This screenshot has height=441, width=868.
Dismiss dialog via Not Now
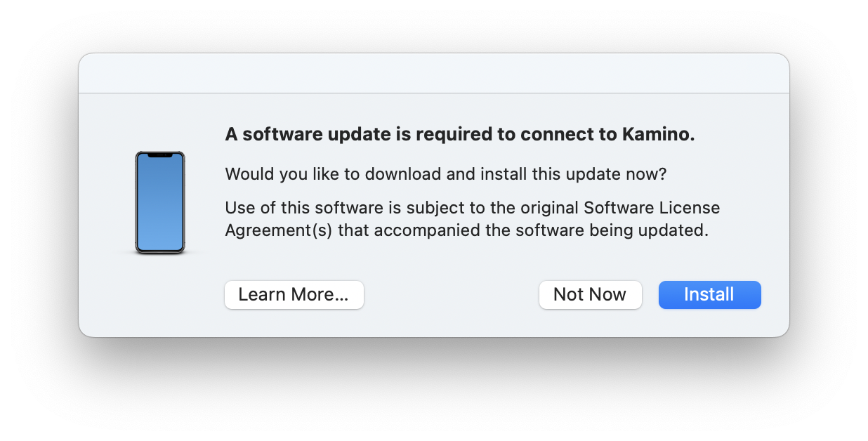click(x=590, y=294)
